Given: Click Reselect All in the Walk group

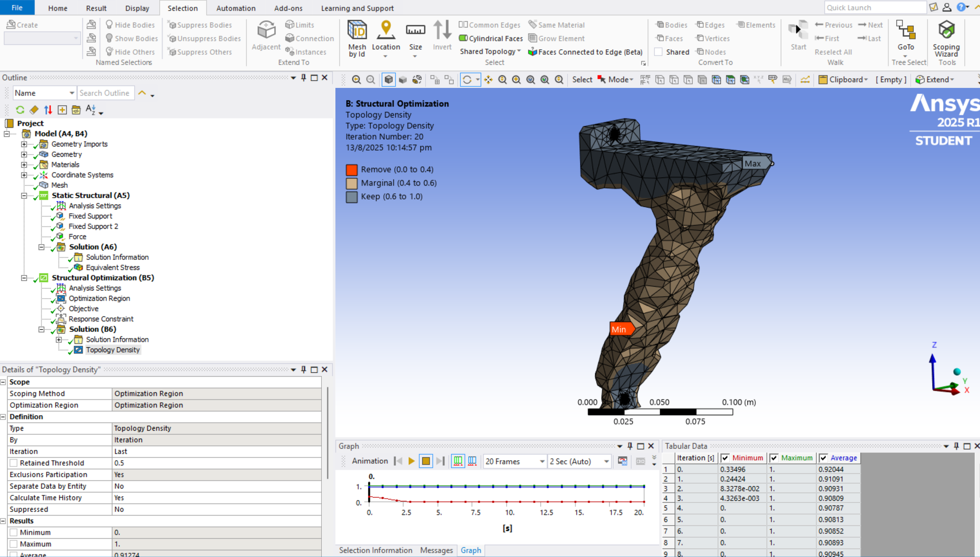Looking at the screenshot, I should (x=833, y=52).
